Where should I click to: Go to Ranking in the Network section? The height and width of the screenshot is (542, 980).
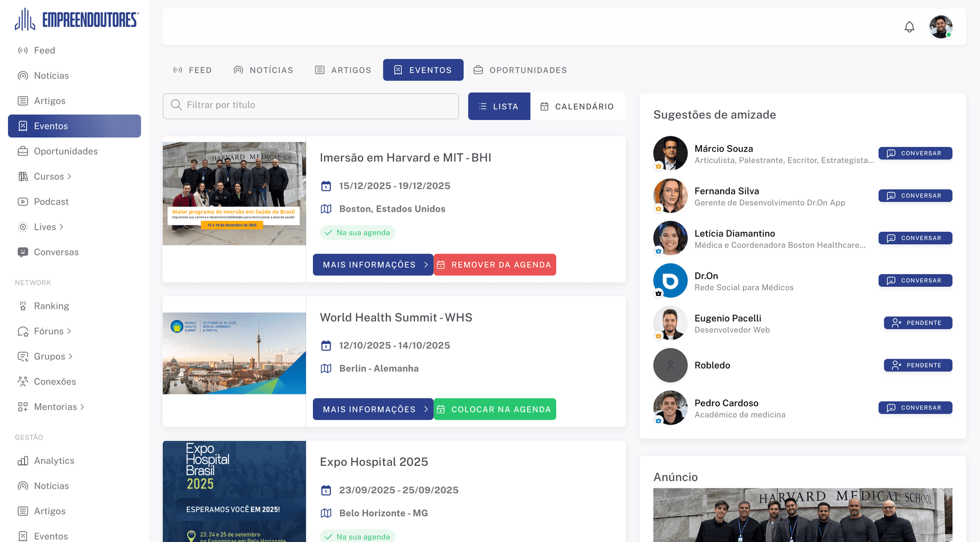click(51, 306)
